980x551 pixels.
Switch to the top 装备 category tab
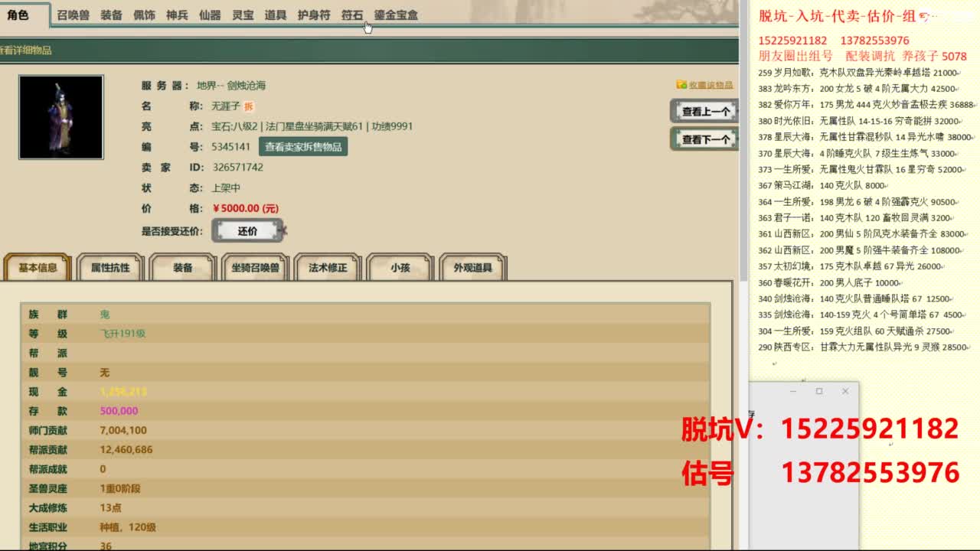(112, 15)
